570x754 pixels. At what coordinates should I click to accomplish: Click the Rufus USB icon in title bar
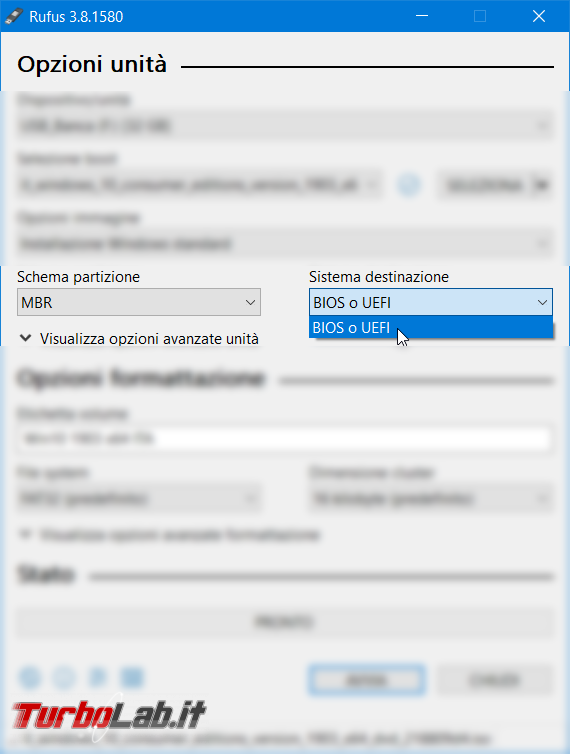[x=13, y=16]
